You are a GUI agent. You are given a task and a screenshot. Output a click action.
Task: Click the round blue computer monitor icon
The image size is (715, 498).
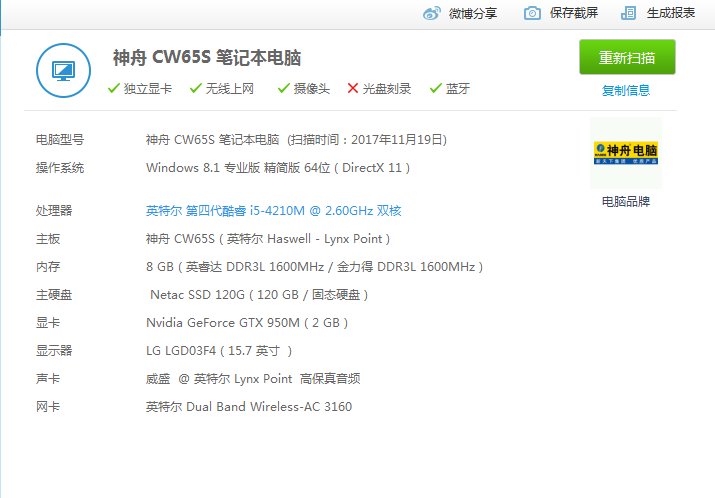[x=63, y=70]
